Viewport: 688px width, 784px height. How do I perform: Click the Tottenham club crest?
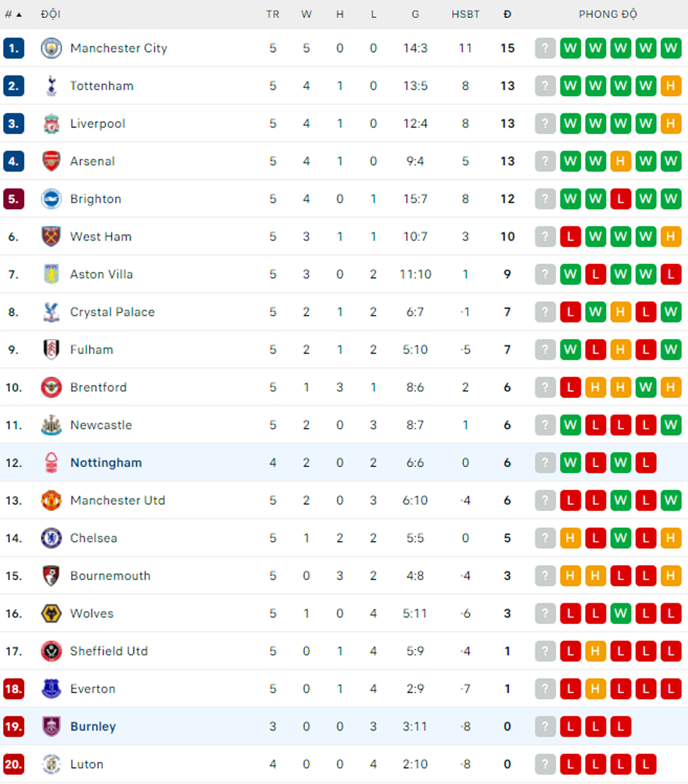coord(52,85)
